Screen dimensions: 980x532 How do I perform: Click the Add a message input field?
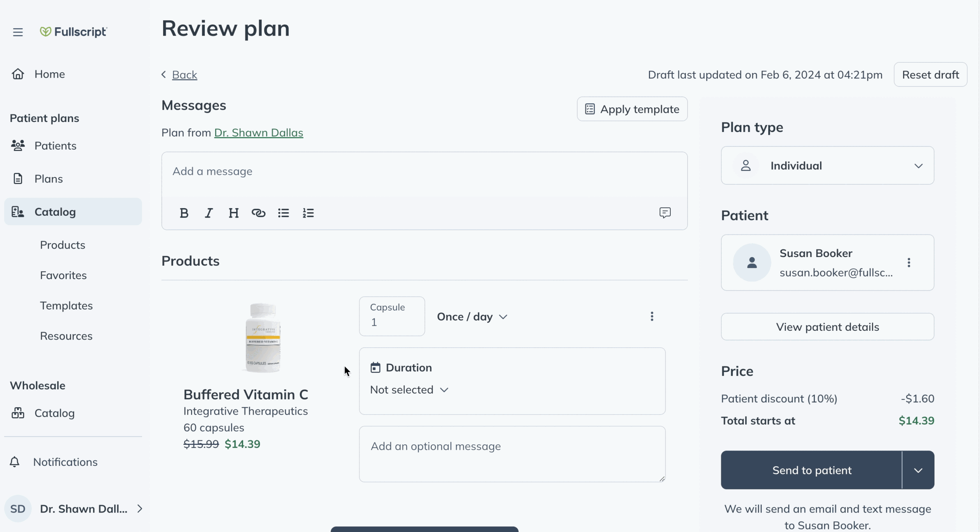click(425, 171)
